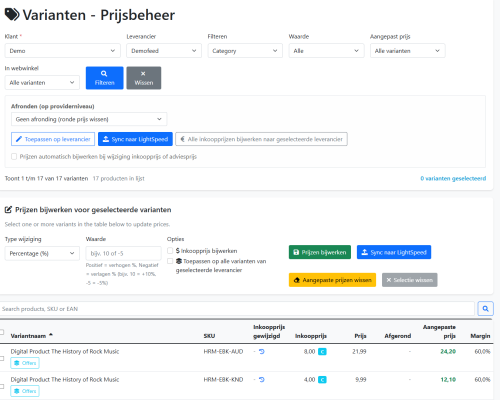The image size is (500, 400).
Task: Click the blue Filteren button
Action: 104,78
